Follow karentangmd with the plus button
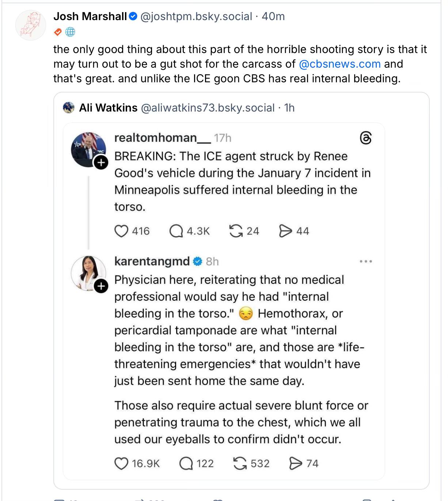448x501 pixels. [101, 286]
